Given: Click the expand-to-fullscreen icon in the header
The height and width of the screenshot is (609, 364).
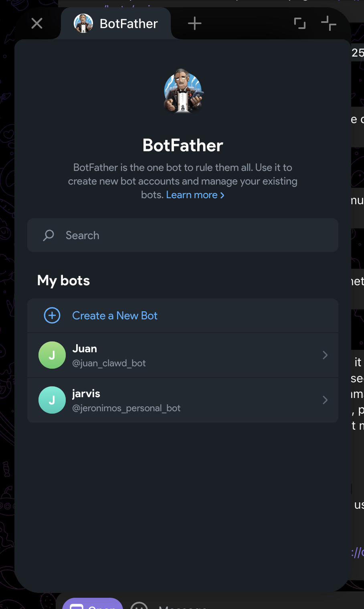Looking at the screenshot, I should [299, 23].
